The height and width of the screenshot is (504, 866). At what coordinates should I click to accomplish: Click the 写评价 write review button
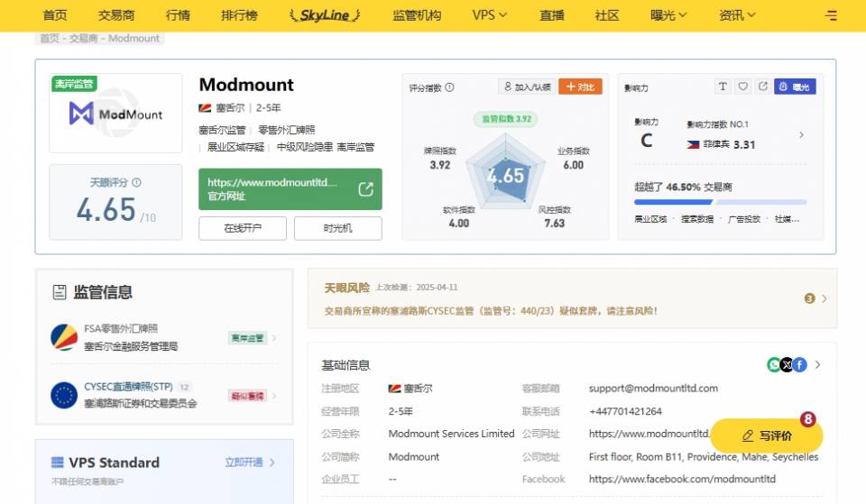click(767, 435)
